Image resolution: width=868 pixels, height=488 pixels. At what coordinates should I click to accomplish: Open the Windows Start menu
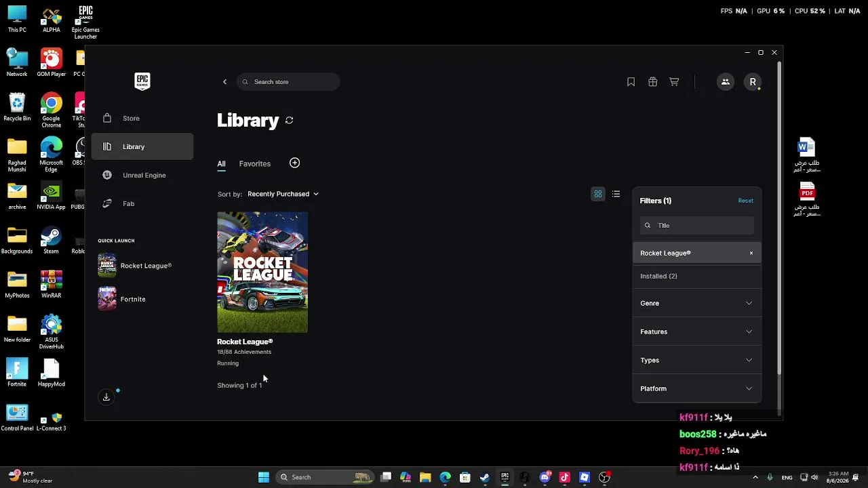[x=264, y=477]
